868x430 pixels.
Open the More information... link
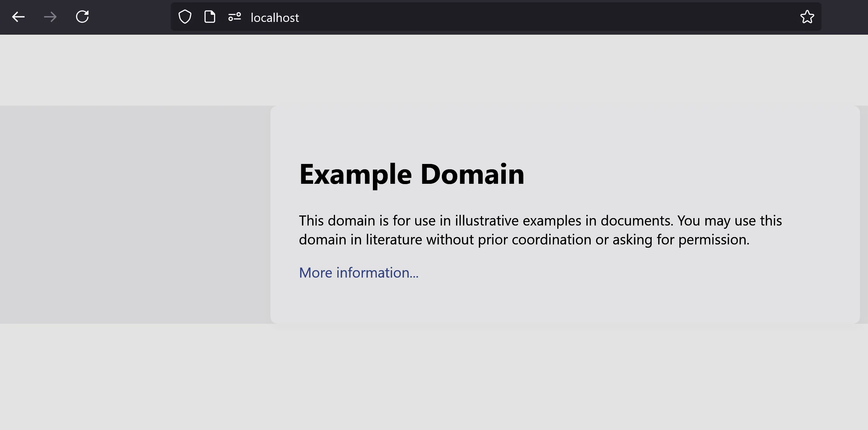point(358,273)
